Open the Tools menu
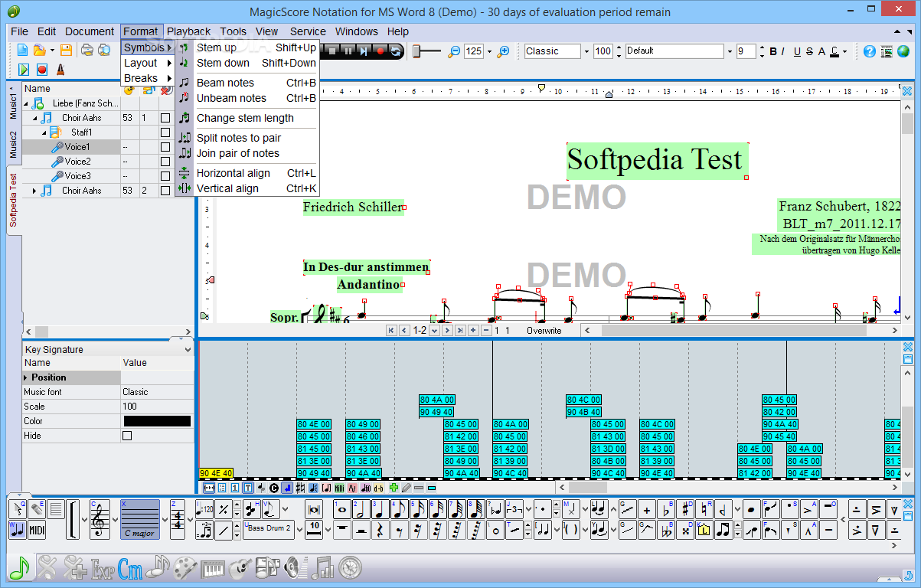 point(233,31)
